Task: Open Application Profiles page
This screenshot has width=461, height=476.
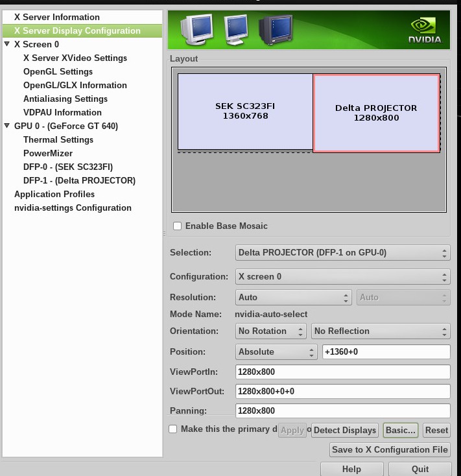Action: coord(54,195)
